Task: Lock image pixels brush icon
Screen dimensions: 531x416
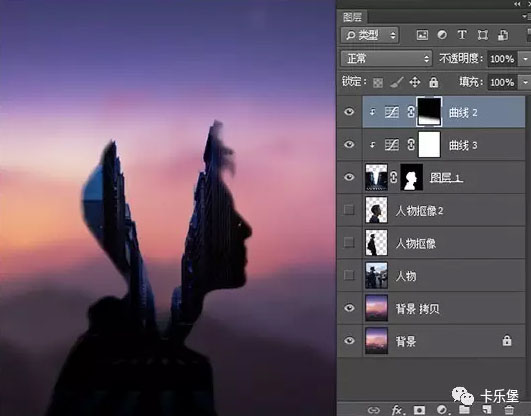Action: tap(396, 82)
